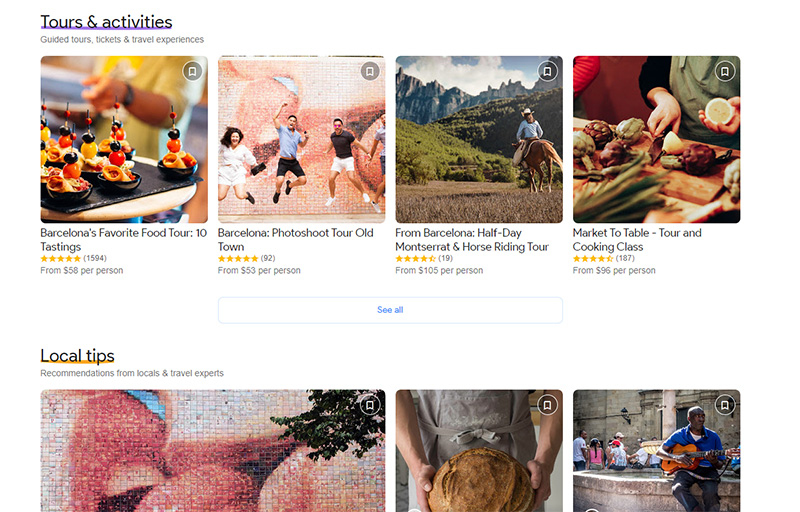View the artichoke cooking class photo

(657, 139)
